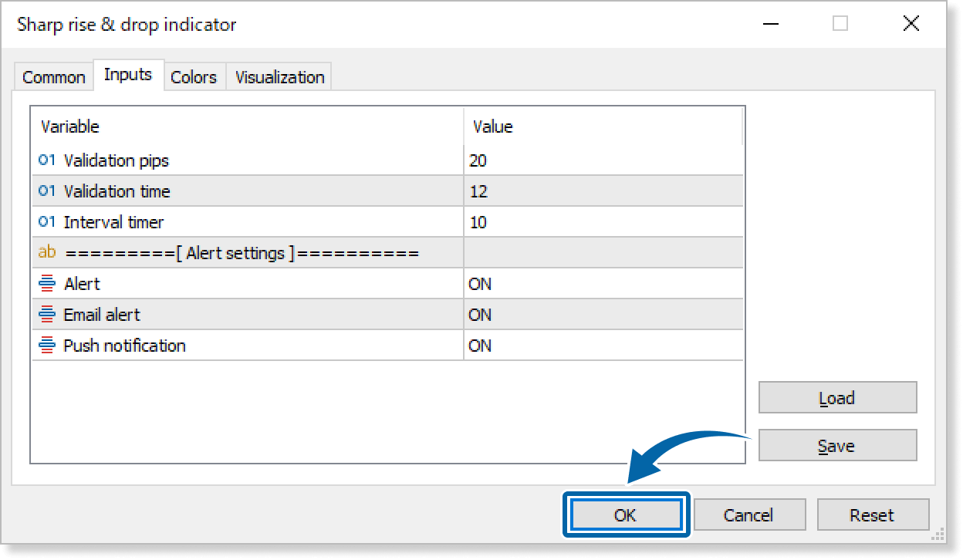Viewport: 963px width, 560px height.
Task: Click the integer icon beside Interval timer
Action: (47, 222)
